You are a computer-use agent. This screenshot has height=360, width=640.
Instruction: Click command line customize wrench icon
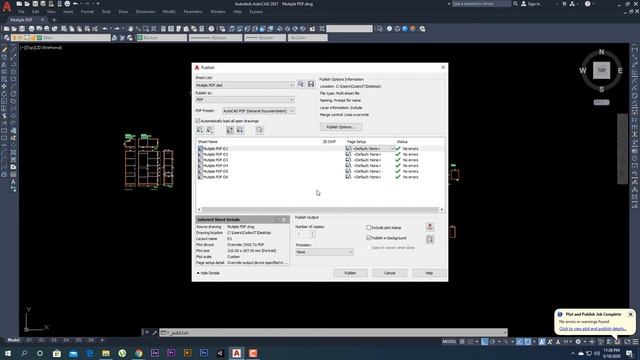point(155,333)
